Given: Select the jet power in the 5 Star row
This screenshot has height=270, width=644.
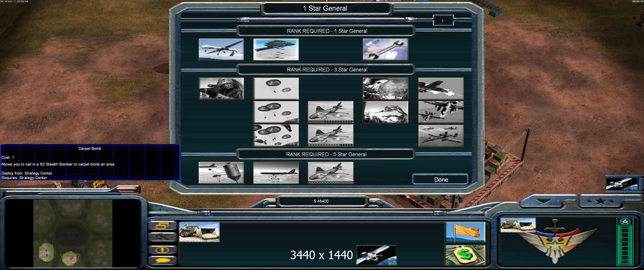Looking at the screenshot, I should pos(331,173).
